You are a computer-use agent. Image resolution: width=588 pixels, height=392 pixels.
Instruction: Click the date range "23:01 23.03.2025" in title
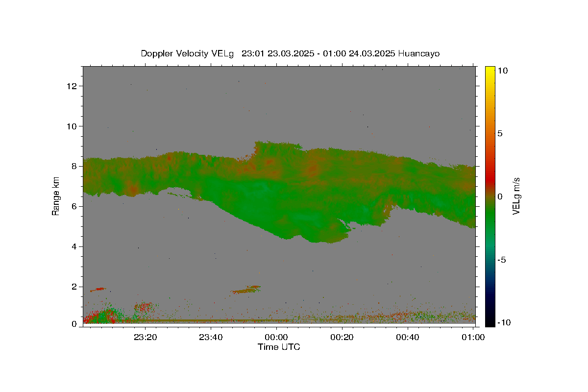click(x=278, y=53)
